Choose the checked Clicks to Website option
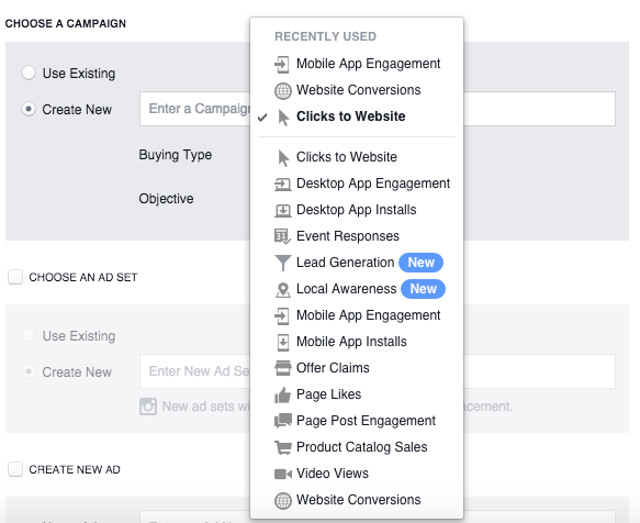The image size is (640, 523). pos(350,117)
